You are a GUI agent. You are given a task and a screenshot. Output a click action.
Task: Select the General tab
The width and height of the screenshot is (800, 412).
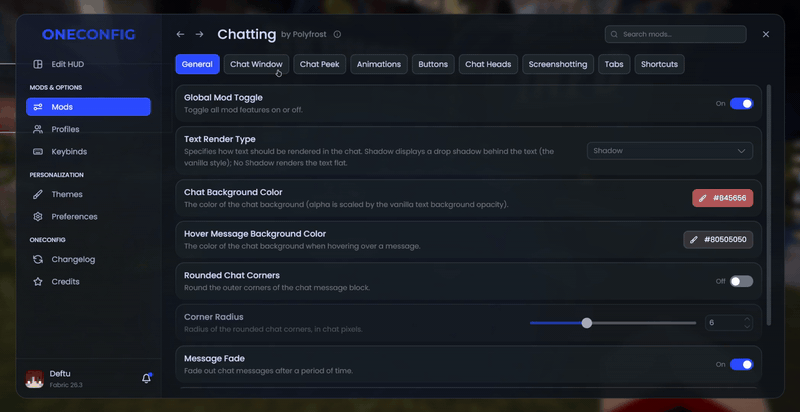[x=197, y=64]
